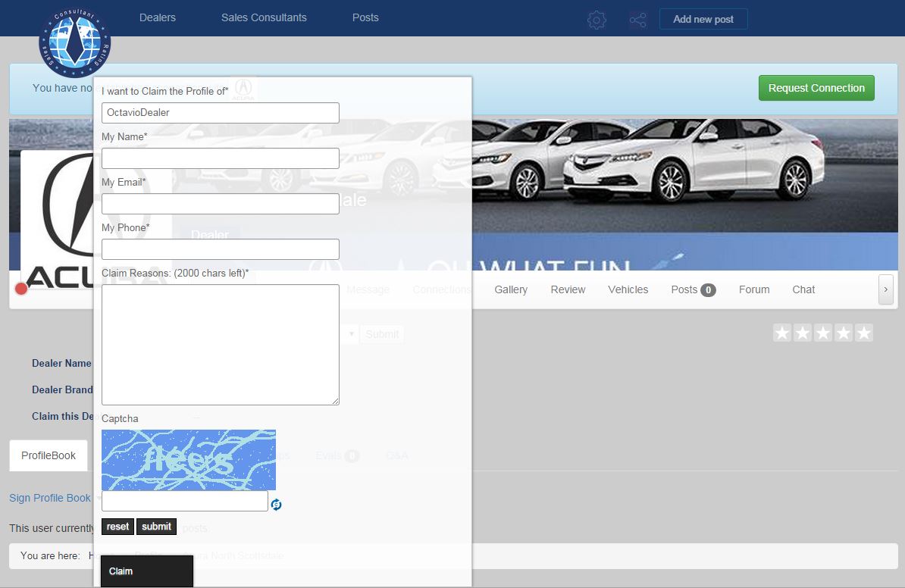905x588 pixels.
Task: Open the Posts menu in header
Action: tap(365, 18)
